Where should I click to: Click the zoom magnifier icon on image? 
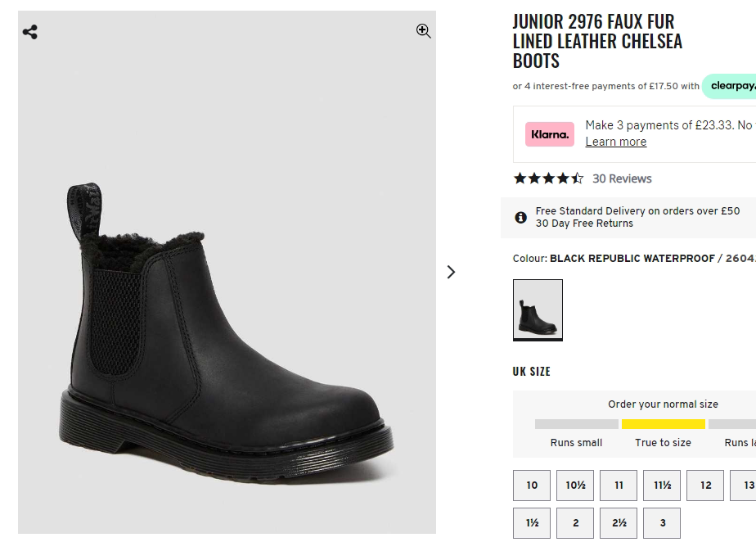click(424, 31)
